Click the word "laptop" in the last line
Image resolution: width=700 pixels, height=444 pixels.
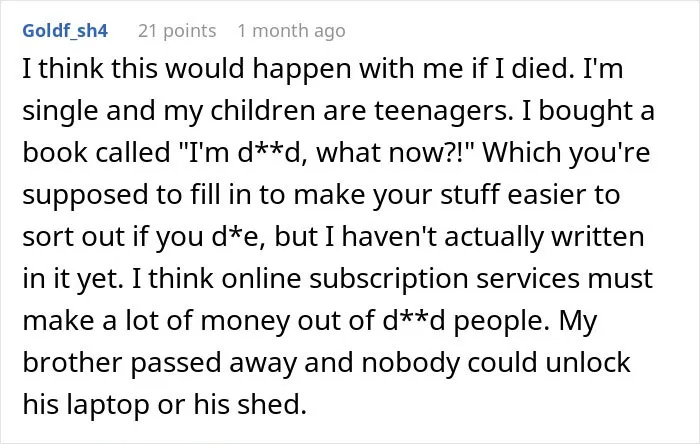coord(108,405)
